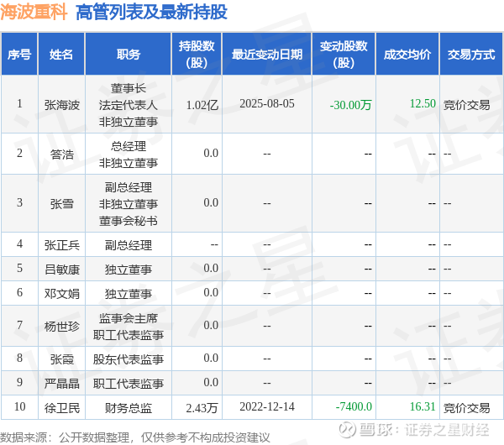The height and width of the screenshot is (445, 504).
Task: Click the change value -30.00万
Action: (x=350, y=105)
